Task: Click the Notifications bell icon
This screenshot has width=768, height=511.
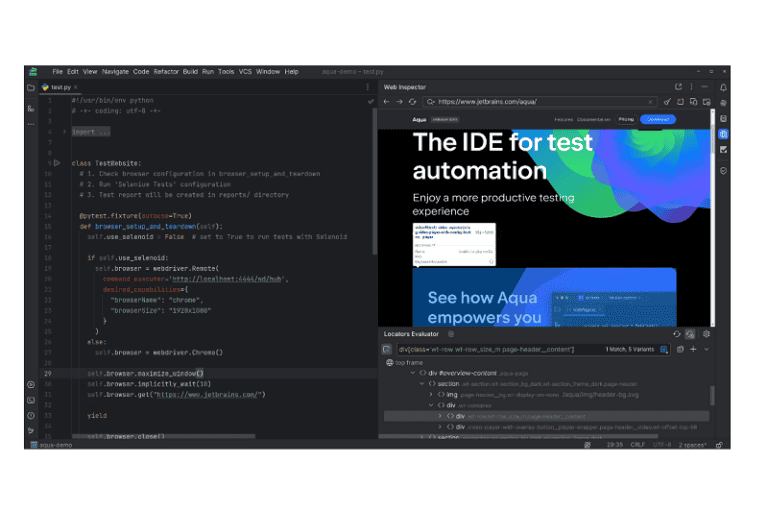Action: coord(724,88)
